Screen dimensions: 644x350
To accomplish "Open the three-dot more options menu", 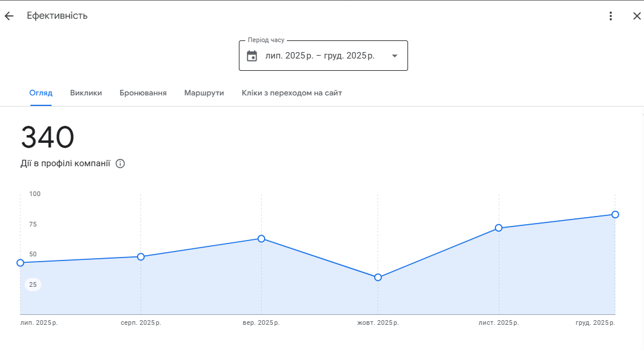I will 611,16.
